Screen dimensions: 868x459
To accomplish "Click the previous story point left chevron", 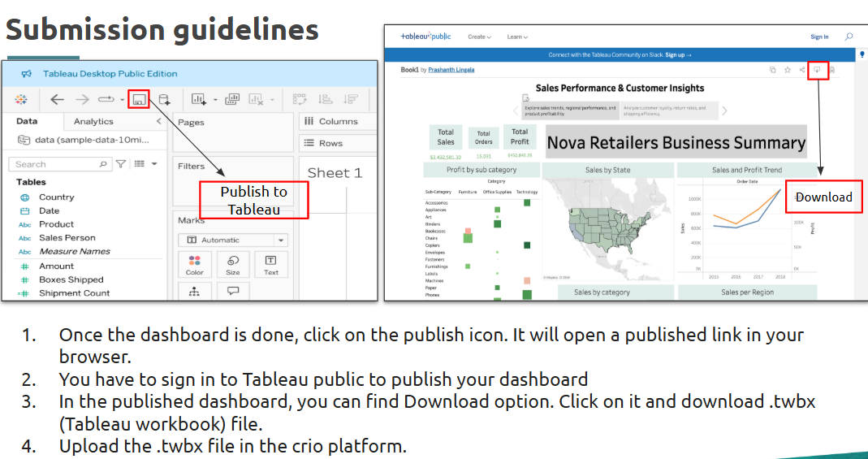I will pos(516,110).
